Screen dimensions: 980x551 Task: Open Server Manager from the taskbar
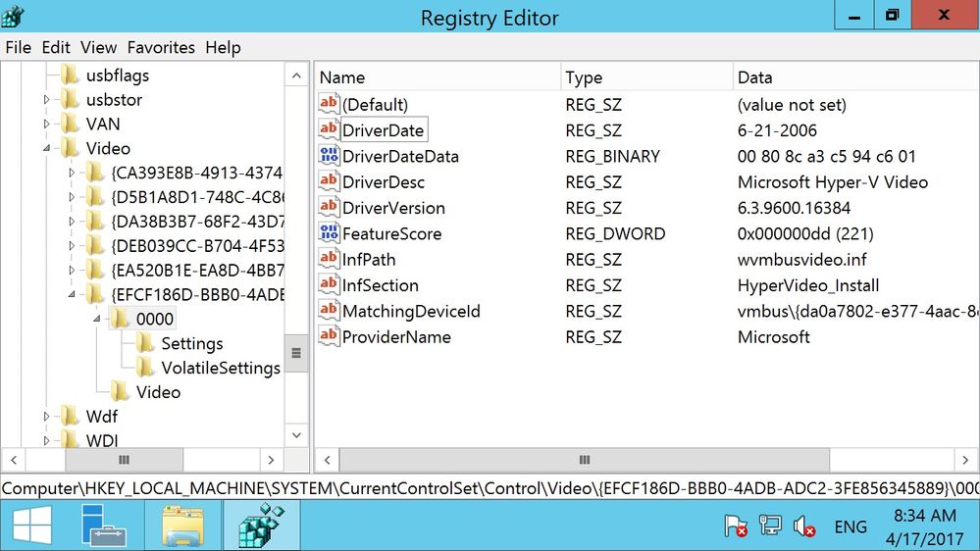(103, 526)
